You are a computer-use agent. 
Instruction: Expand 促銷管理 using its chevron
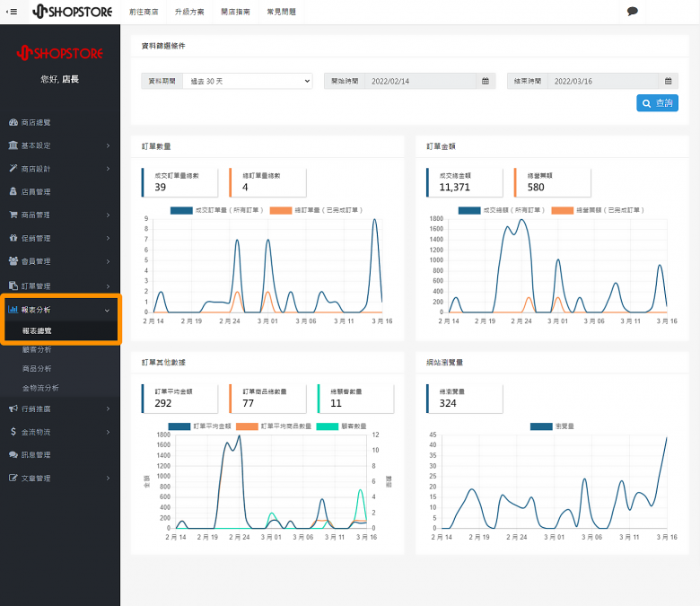tap(108, 238)
